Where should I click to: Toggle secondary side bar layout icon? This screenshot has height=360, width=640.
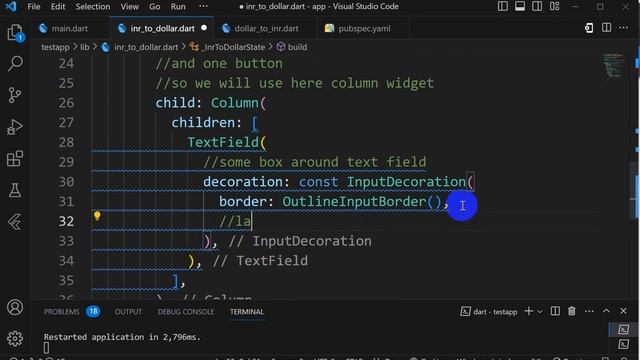537,6
